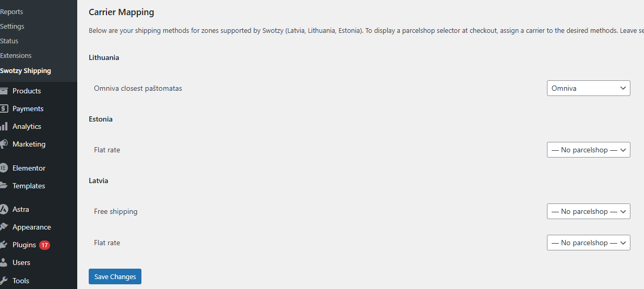Open Tools via the wrench icon
This screenshot has height=289, width=644.
coord(3,281)
